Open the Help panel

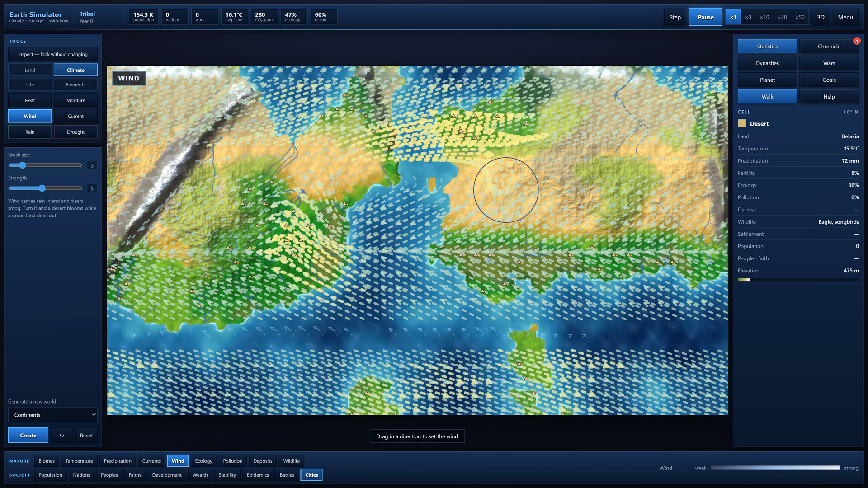tap(829, 96)
